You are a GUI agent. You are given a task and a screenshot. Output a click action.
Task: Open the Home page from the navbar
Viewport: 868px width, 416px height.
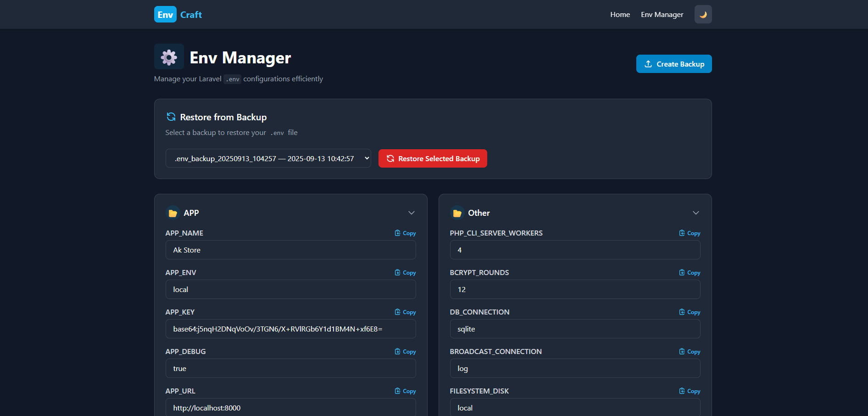(x=620, y=14)
